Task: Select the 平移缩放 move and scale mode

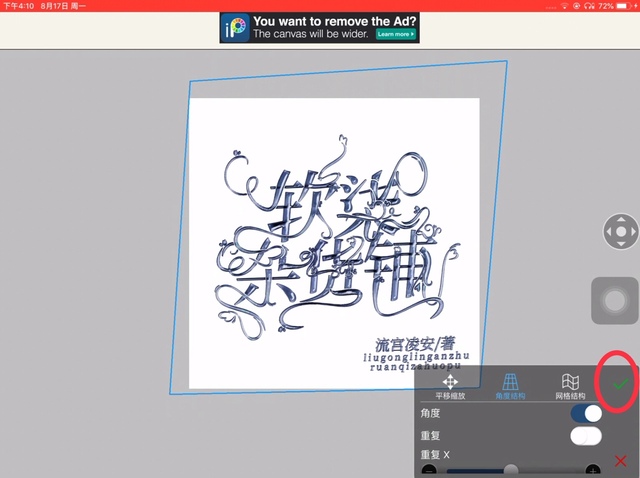Action: click(x=450, y=386)
